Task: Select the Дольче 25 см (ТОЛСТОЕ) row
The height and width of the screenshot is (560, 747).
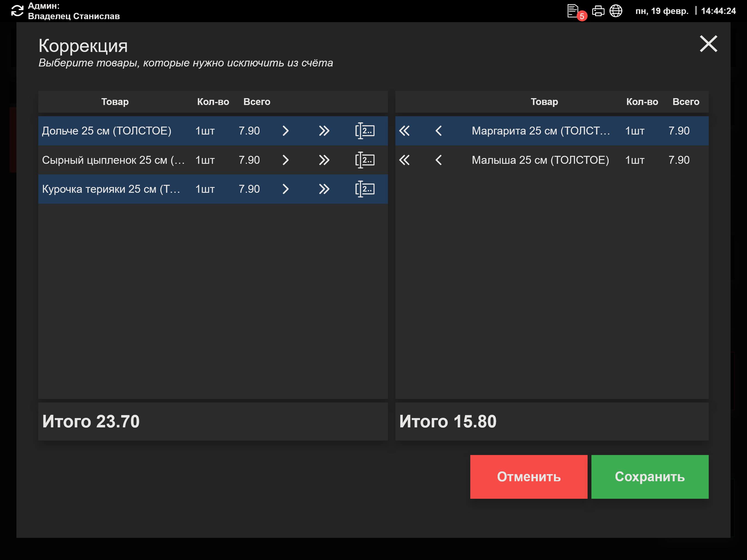Action: (213, 131)
